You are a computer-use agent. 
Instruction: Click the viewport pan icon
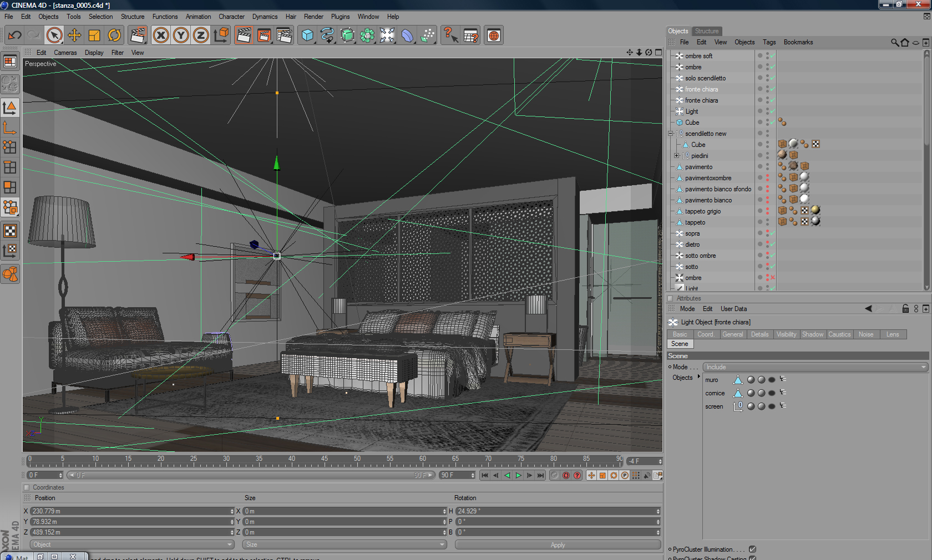pyautogui.click(x=630, y=52)
